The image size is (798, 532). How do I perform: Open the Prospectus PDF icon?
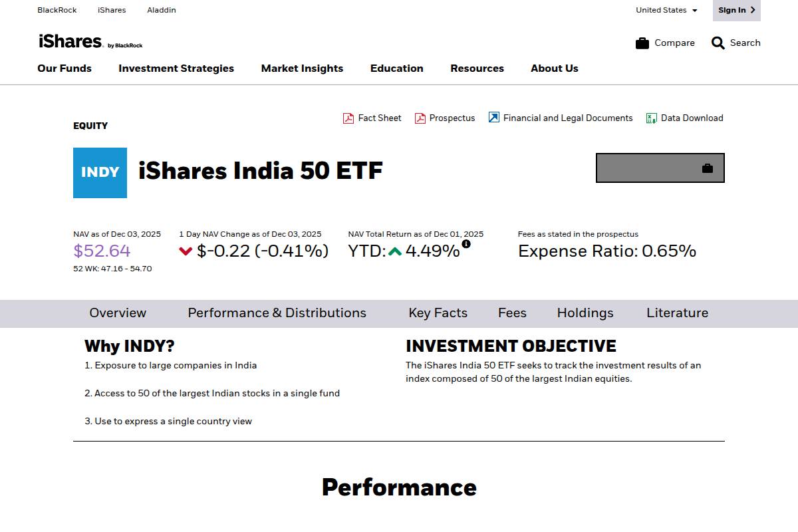420,118
